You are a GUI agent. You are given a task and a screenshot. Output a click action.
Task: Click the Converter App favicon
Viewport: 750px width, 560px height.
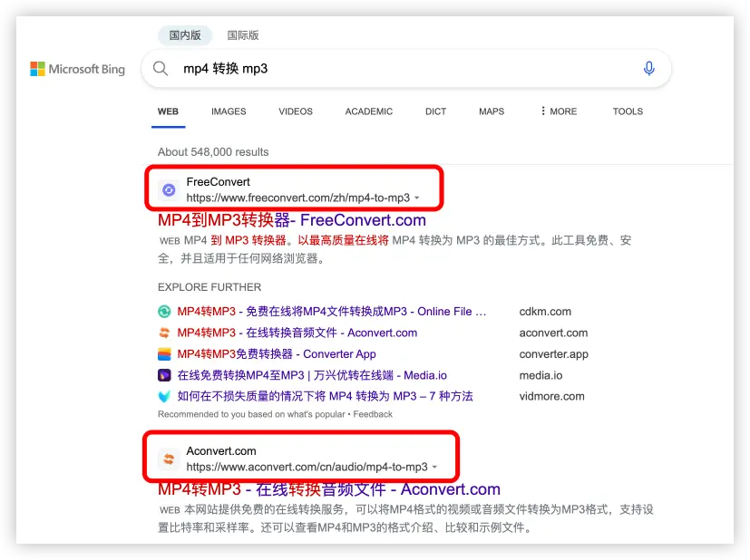(164, 354)
